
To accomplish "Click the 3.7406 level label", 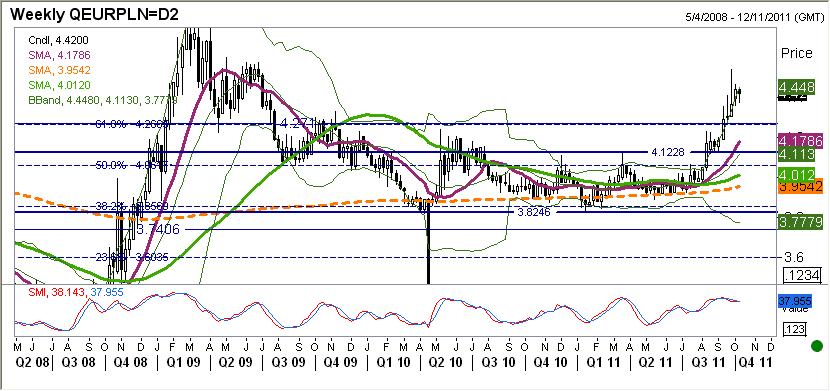I will pyautogui.click(x=158, y=230).
